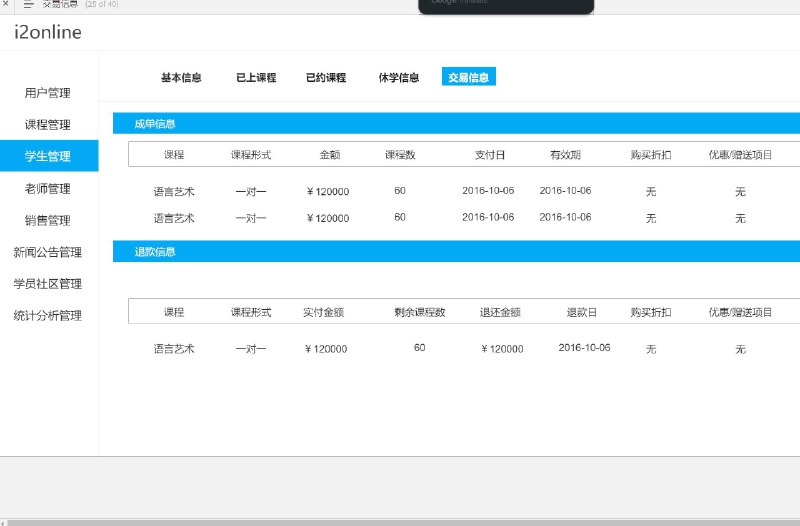
Task: Click the 成单信息 section header
Action: tap(456, 123)
